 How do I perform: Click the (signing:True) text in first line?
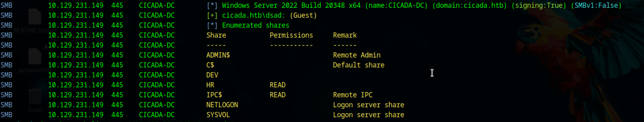539,6
